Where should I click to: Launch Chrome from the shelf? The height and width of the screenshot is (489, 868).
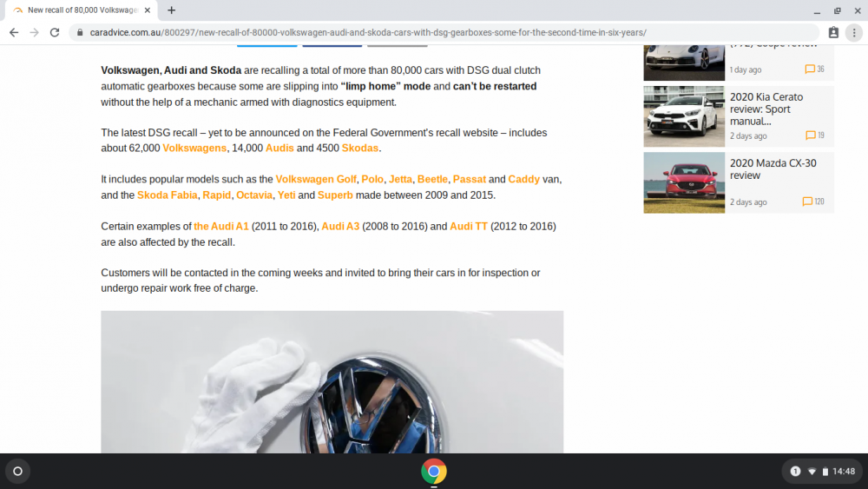(434, 472)
